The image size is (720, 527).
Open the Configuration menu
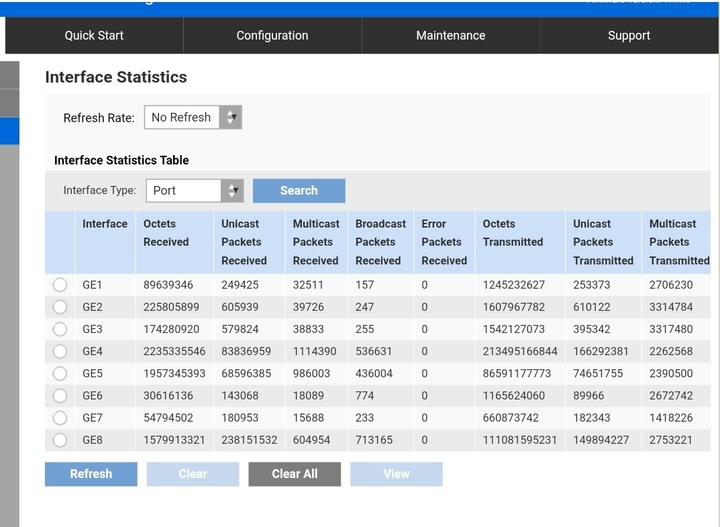272,35
